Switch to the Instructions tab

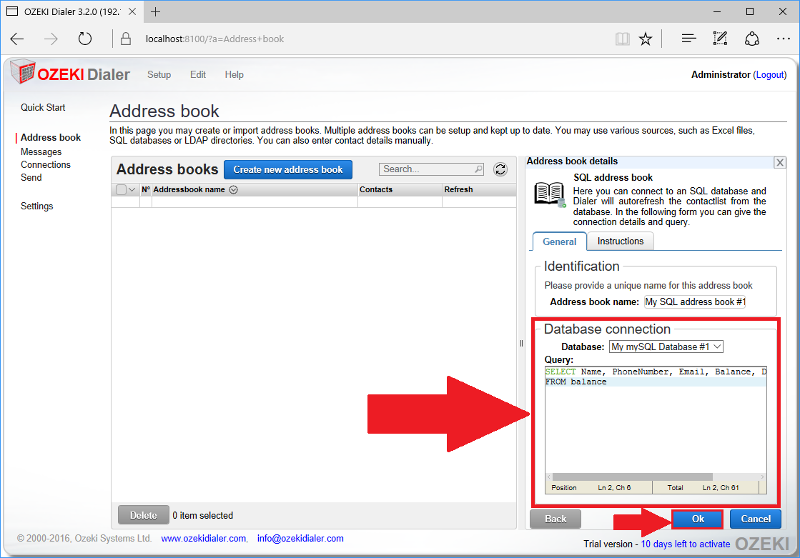pos(620,241)
